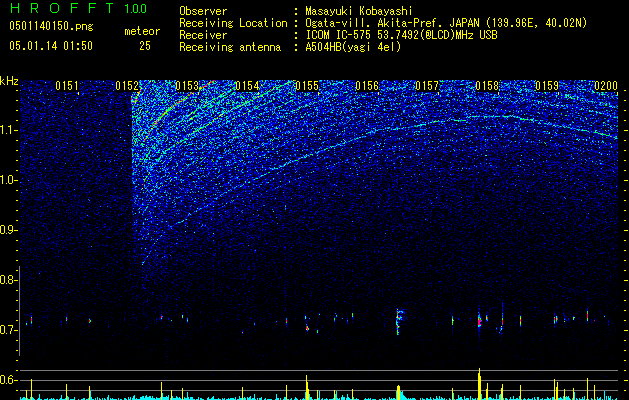Screen dimensions: 629x400
Task: Select the Ogata-vill. Akita-Pref. location text
Action: [x=446, y=23]
